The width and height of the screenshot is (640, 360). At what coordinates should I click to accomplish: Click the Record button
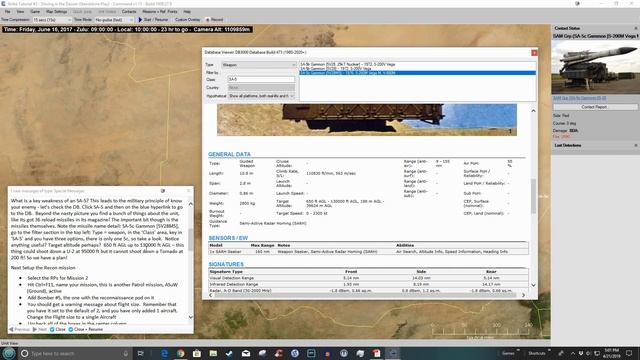(214, 20)
